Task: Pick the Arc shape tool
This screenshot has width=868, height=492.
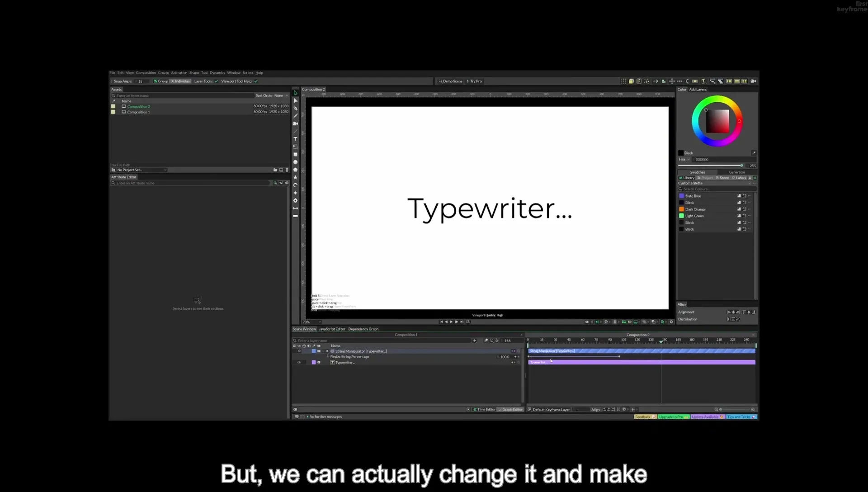Action: [x=295, y=185]
